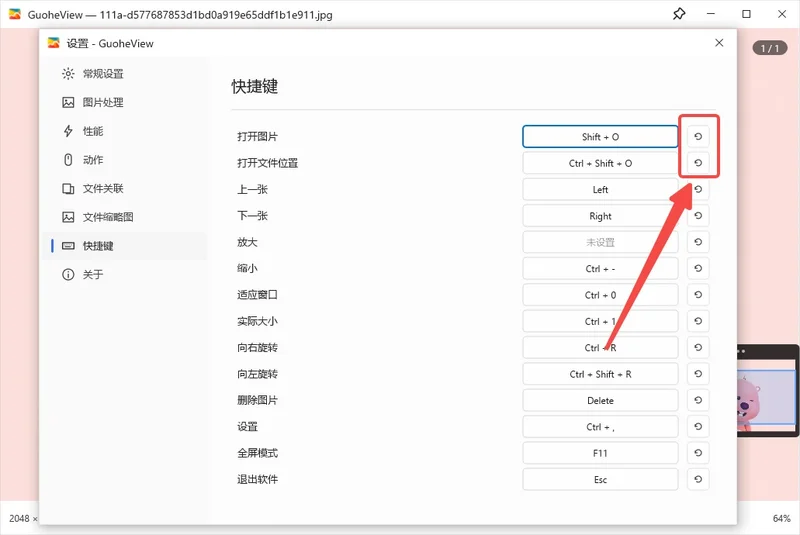The image size is (800, 535).
Task: Reset the 全屏模式 F11 shortcut
Action: (698, 452)
